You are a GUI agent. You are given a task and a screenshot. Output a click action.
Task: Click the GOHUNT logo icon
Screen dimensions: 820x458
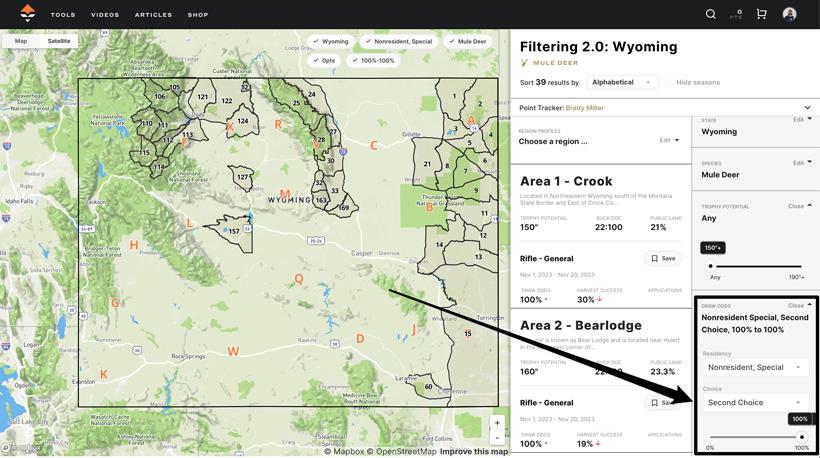tap(28, 13)
